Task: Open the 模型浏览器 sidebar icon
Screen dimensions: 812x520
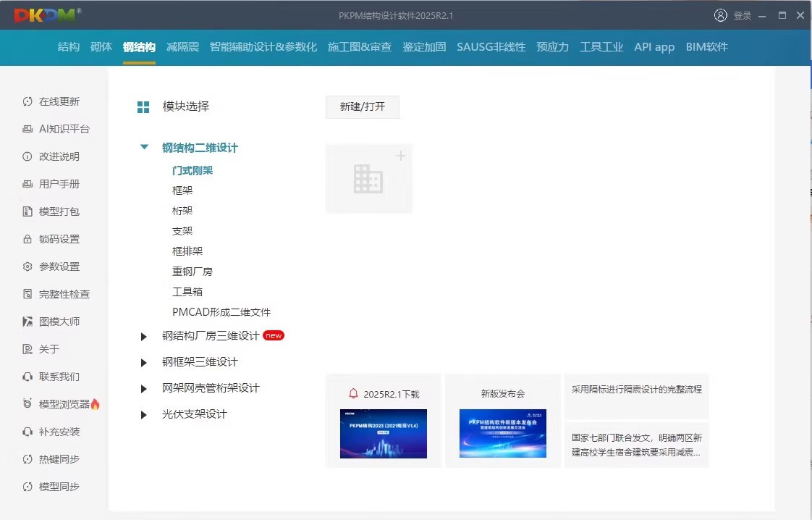Action: pos(28,404)
